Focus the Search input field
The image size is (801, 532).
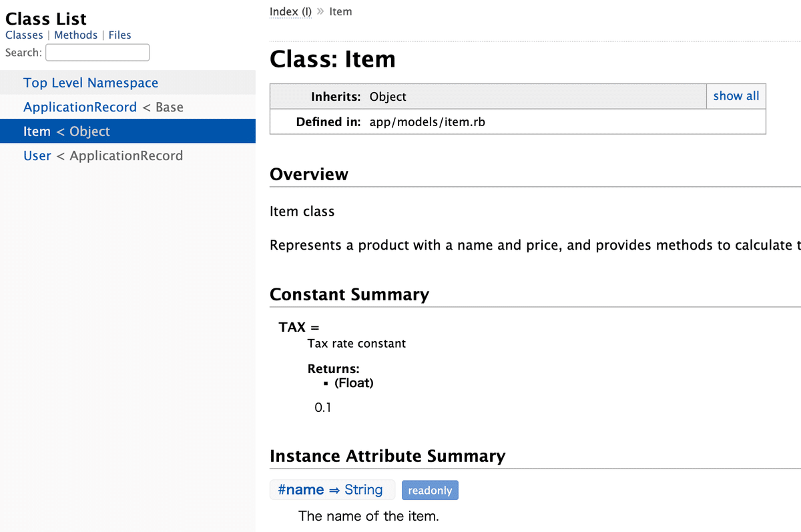point(97,52)
